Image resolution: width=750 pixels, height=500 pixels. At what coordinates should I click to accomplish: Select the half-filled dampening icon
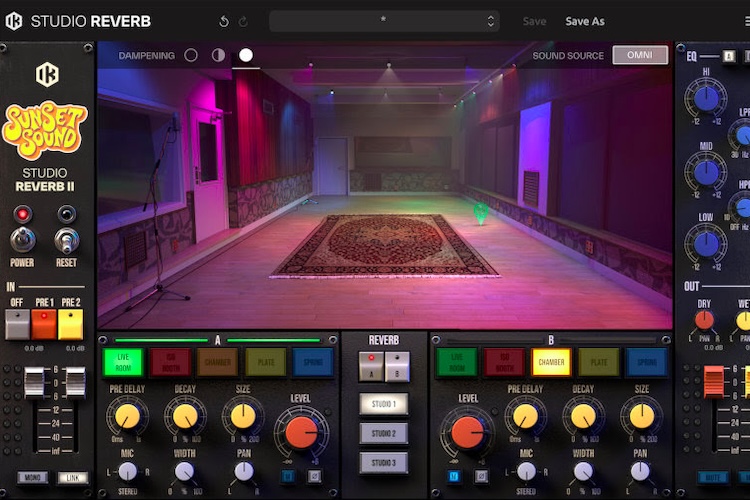(x=218, y=56)
